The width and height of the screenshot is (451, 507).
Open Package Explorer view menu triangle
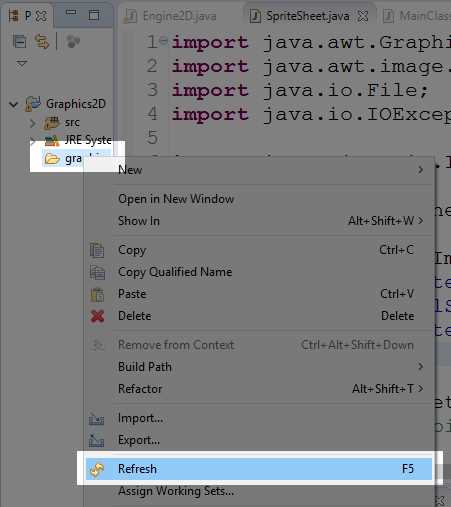[22, 63]
